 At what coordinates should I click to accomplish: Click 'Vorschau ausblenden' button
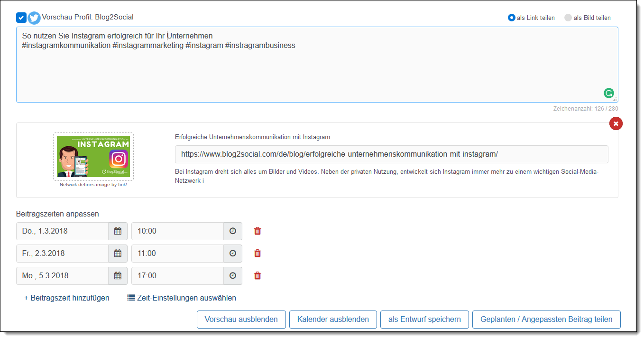point(241,320)
